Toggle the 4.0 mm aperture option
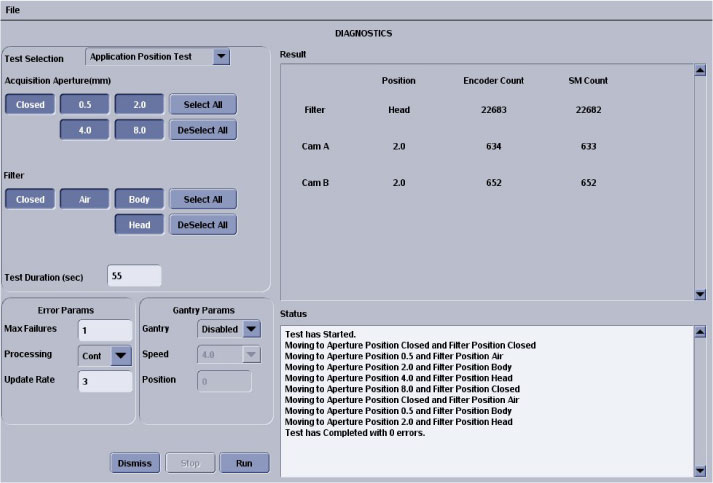713x483 pixels. tap(84, 130)
